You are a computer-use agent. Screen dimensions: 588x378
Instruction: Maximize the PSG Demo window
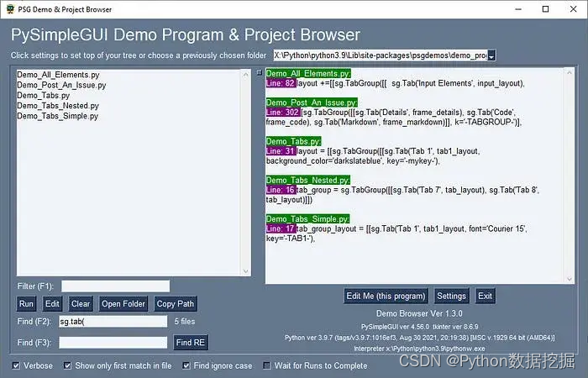(x=546, y=9)
